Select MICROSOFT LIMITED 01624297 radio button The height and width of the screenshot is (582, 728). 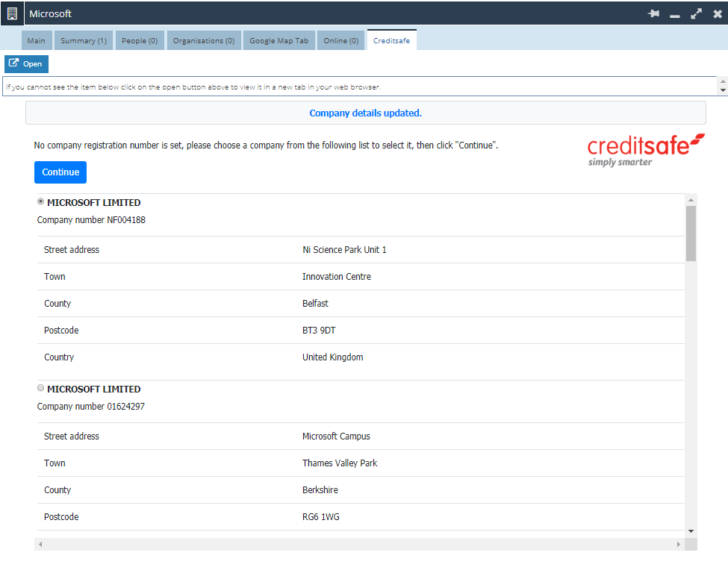tap(41, 388)
